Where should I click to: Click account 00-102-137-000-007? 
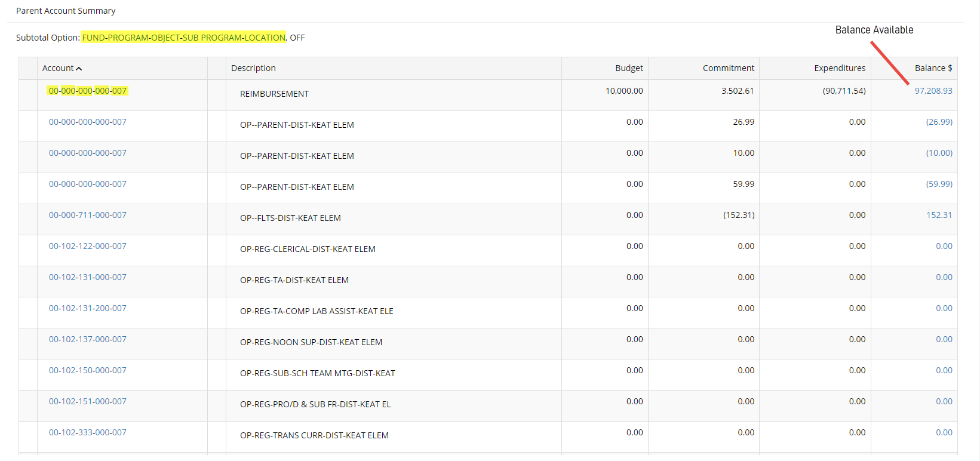pos(88,339)
